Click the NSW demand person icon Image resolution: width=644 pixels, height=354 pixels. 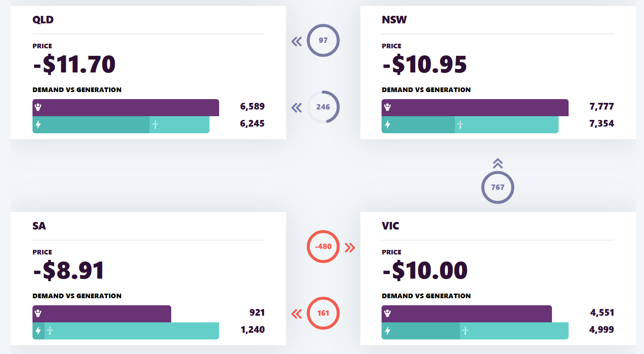click(x=387, y=107)
